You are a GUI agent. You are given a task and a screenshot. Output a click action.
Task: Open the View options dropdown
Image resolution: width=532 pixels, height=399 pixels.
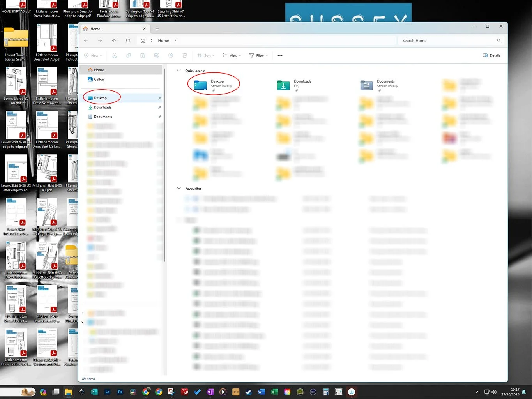[x=232, y=55]
